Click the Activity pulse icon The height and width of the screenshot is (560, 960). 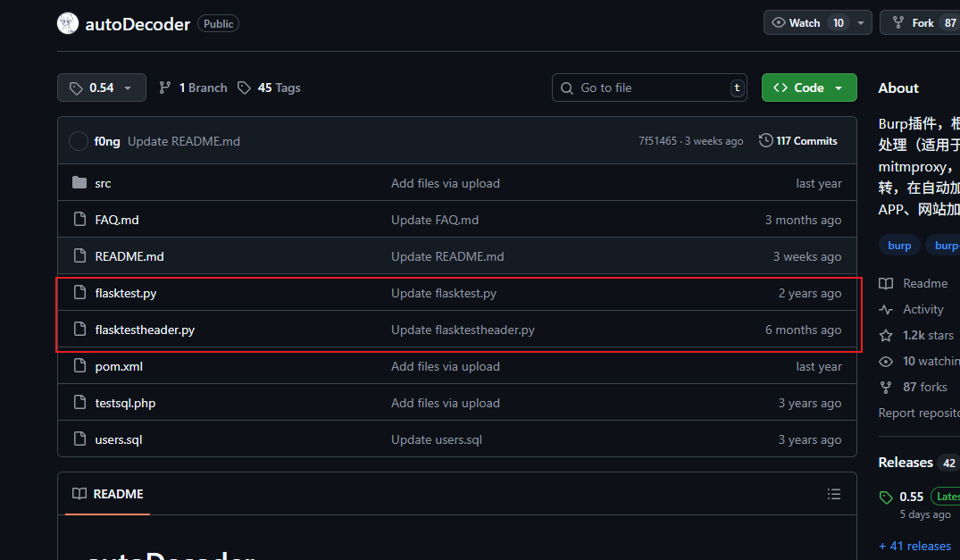pyautogui.click(x=886, y=310)
